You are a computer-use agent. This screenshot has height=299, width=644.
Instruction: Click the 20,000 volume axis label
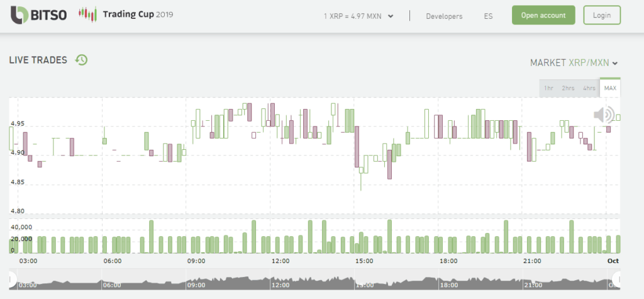tap(21, 239)
